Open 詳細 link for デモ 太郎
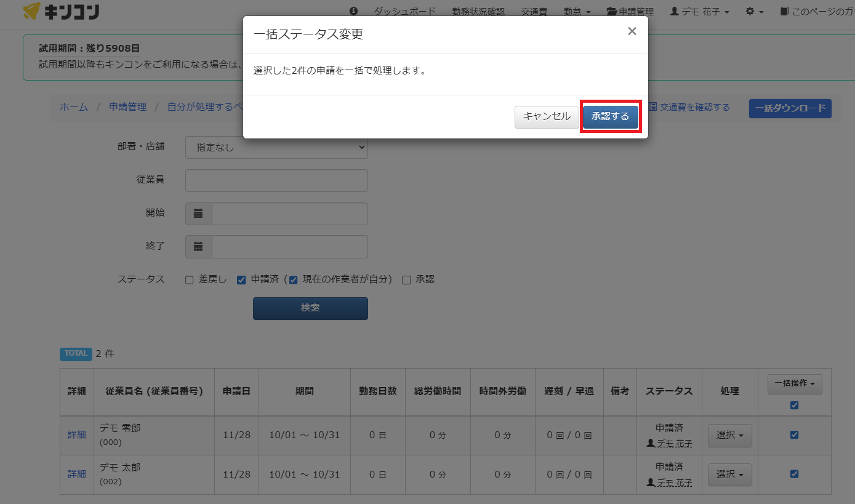Screen dimensions: 855x504 [x=76, y=474]
